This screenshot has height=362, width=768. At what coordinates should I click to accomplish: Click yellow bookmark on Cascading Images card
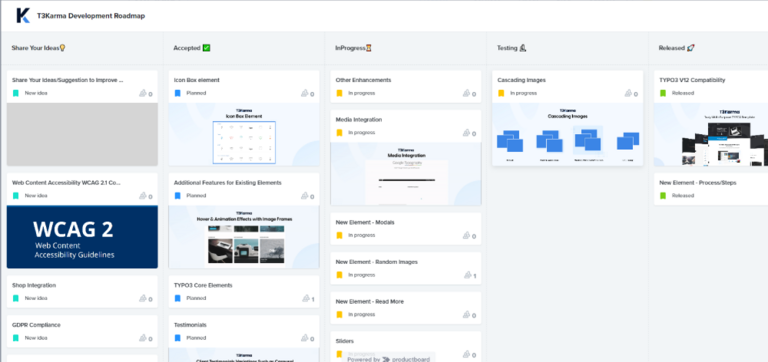[x=501, y=93]
